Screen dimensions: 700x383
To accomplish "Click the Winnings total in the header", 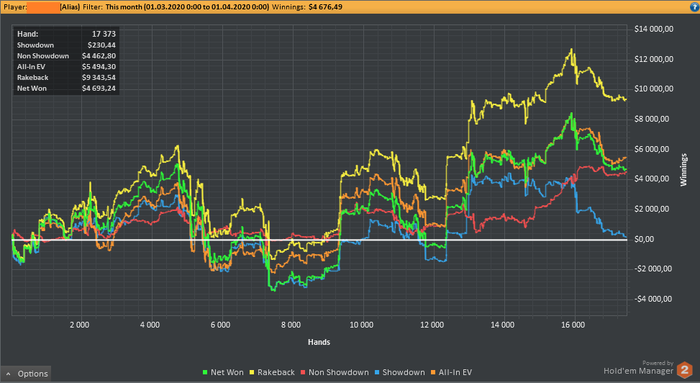I will pos(325,7).
